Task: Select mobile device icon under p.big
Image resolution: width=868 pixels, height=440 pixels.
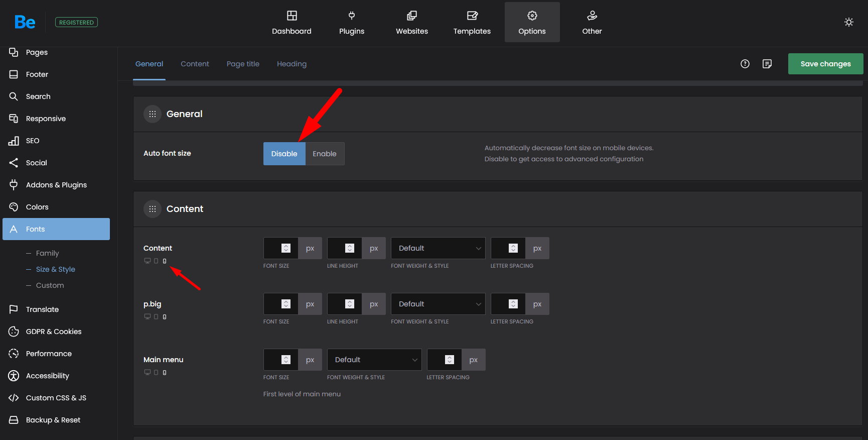Action: coord(165,316)
